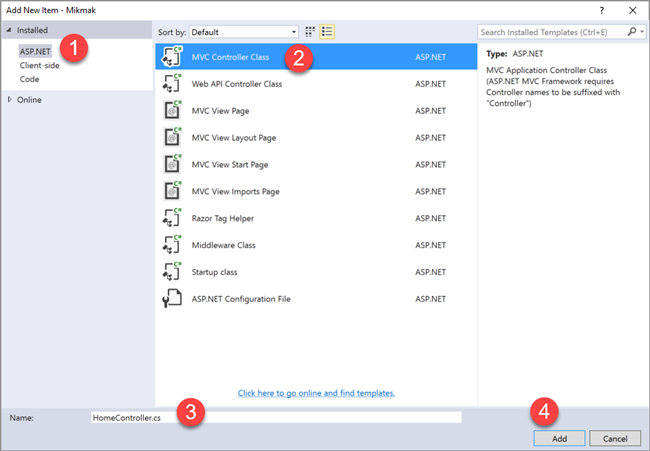Click ASP.NET type cell in Razor Tag Helper row
This screenshot has width=650, height=451.
[x=431, y=218]
